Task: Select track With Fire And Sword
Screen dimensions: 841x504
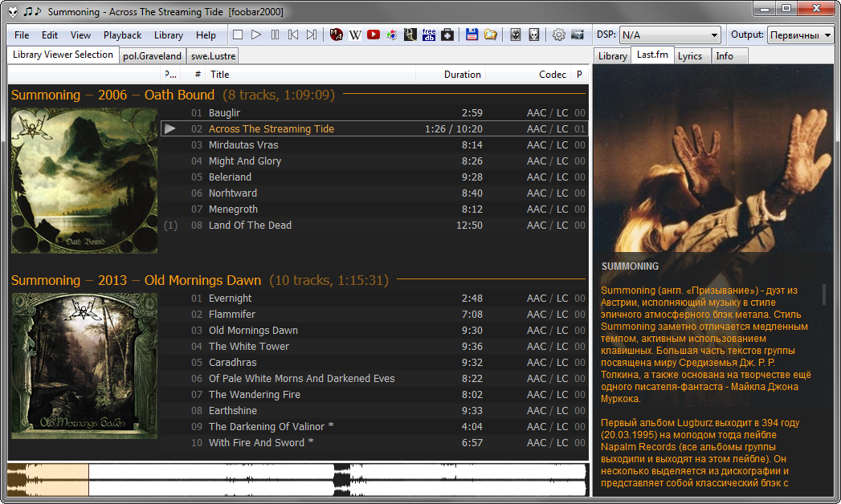Action: click(x=374, y=443)
